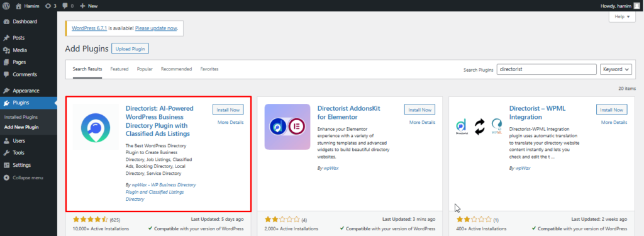Expand the Help dropdown
The image size is (644, 236).
coord(622,17)
